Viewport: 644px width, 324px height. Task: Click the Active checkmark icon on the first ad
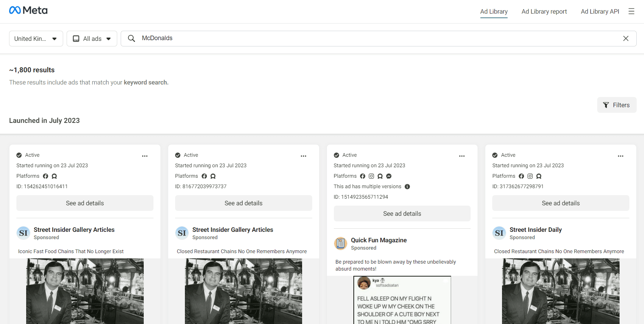20,155
